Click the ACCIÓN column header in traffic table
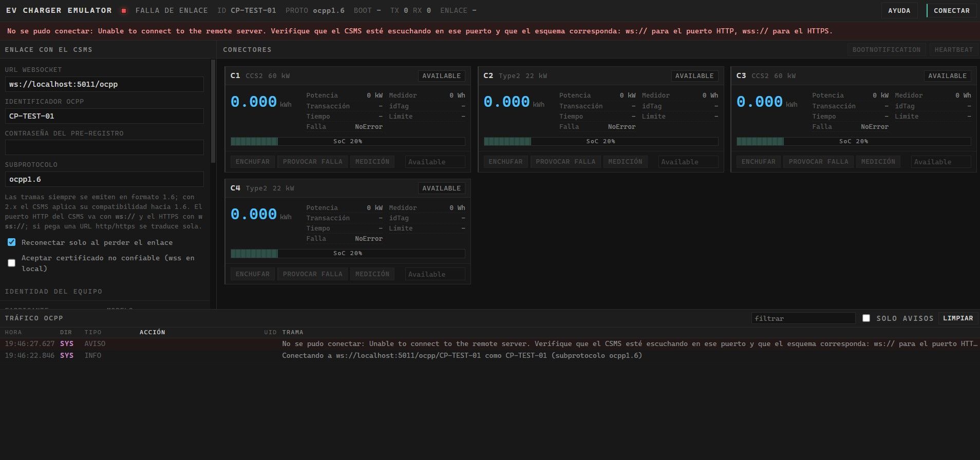 (153, 332)
